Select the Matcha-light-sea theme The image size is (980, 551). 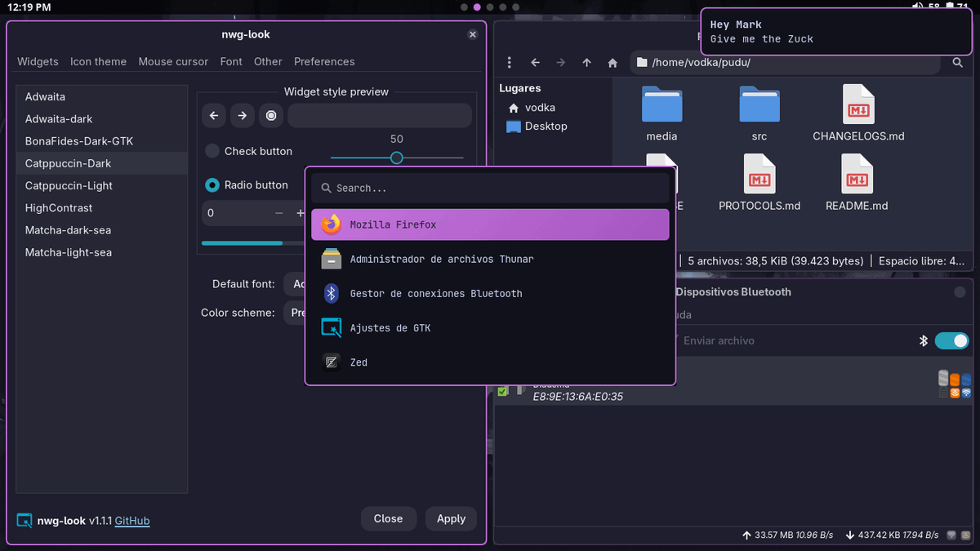(x=102, y=252)
